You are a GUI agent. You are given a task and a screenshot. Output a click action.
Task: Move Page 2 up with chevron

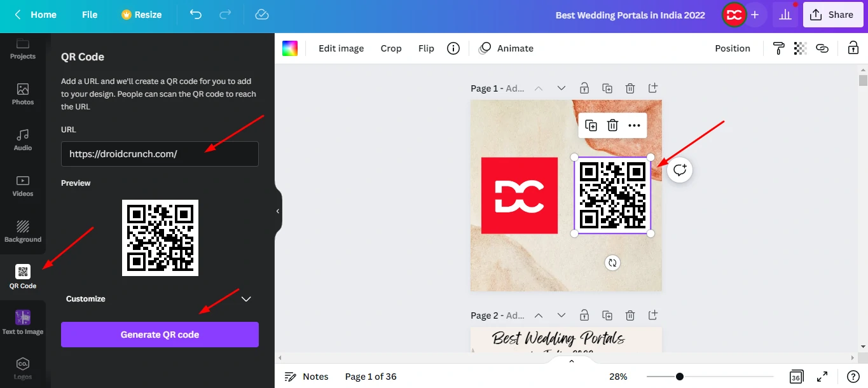(x=539, y=315)
